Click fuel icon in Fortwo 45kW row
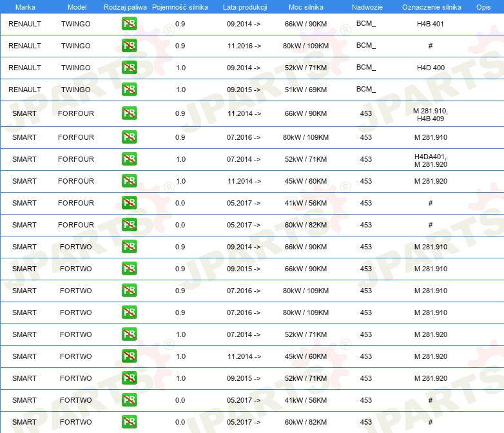 129,356
